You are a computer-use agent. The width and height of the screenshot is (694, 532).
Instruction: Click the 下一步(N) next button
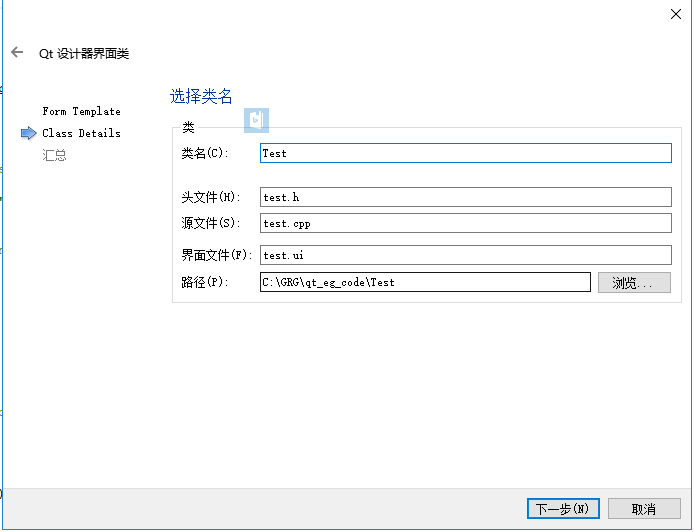pyautogui.click(x=563, y=509)
